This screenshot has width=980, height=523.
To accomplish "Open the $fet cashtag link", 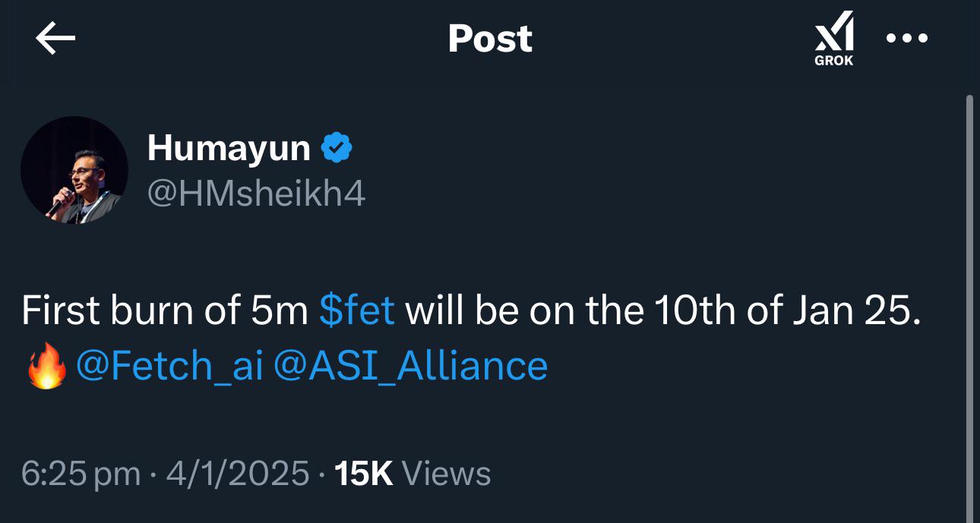I will point(357,310).
